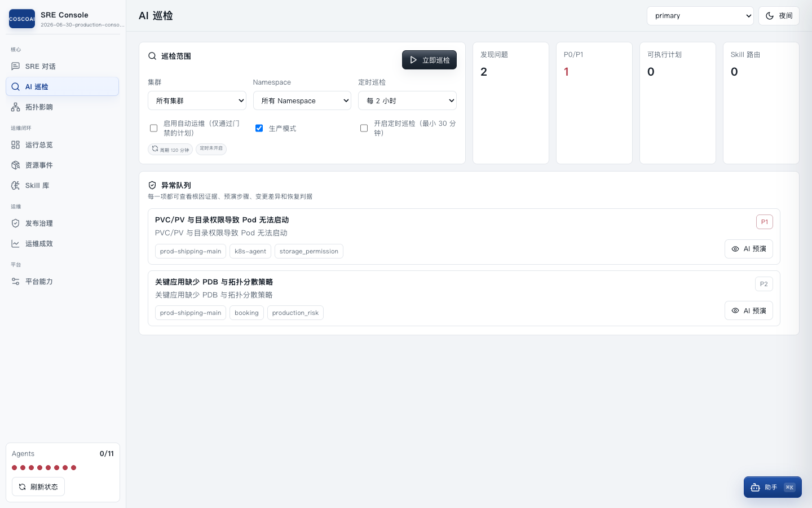
Task: Expand the 所有集群 cluster dropdown
Action: pos(197,100)
